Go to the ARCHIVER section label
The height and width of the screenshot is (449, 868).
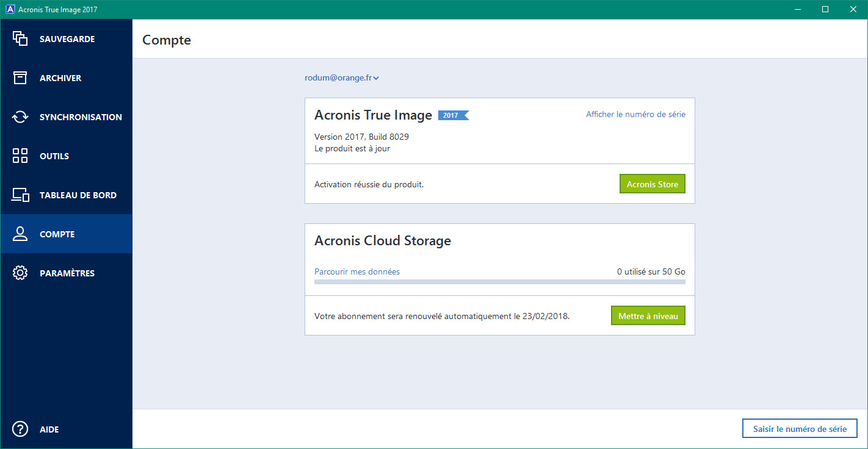[x=60, y=78]
